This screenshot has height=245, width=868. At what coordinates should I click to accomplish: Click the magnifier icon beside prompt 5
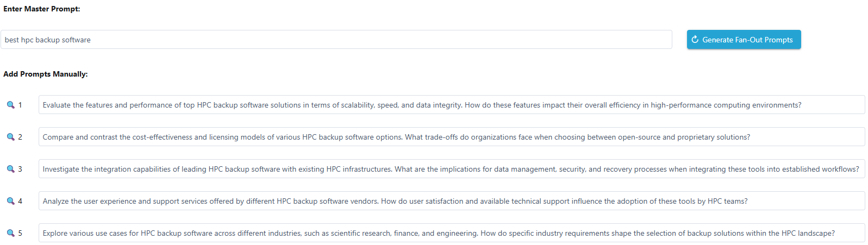[10, 233]
